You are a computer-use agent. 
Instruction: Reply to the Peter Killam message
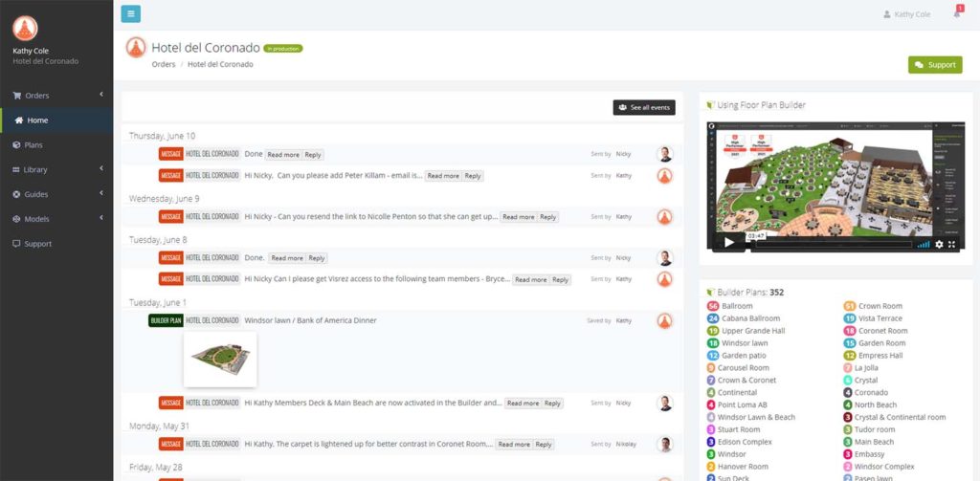click(473, 176)
